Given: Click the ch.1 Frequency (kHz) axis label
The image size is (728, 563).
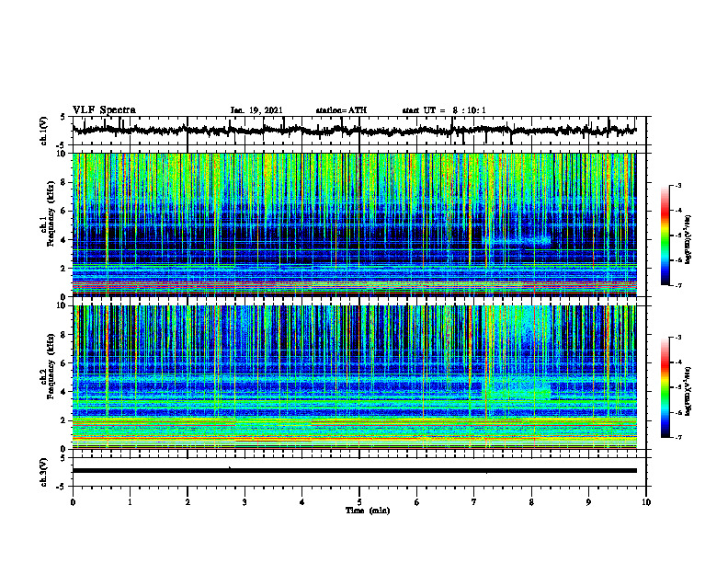Looking at the screenshot, I should pos(47,213).
